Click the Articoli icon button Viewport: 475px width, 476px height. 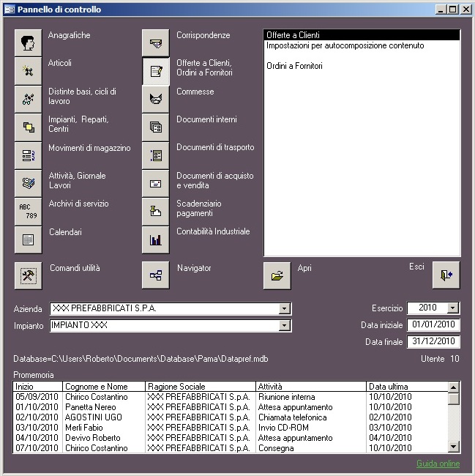(29, 71)
